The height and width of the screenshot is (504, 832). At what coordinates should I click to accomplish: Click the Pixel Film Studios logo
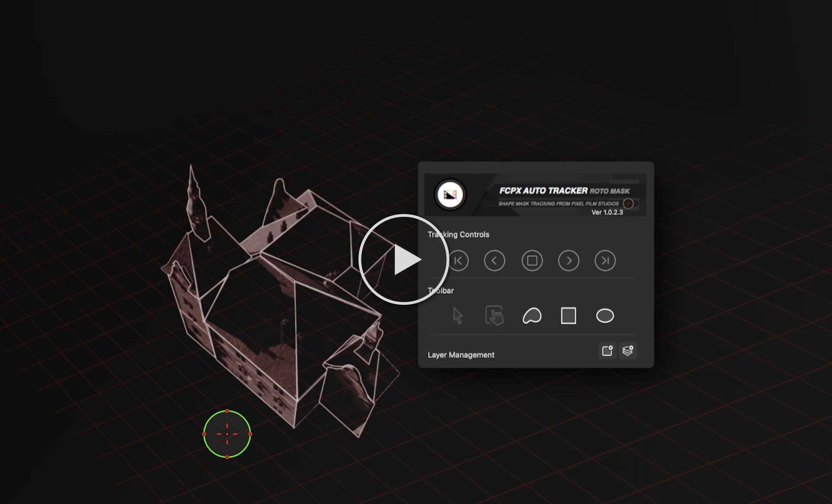click(x=450, y=194)
